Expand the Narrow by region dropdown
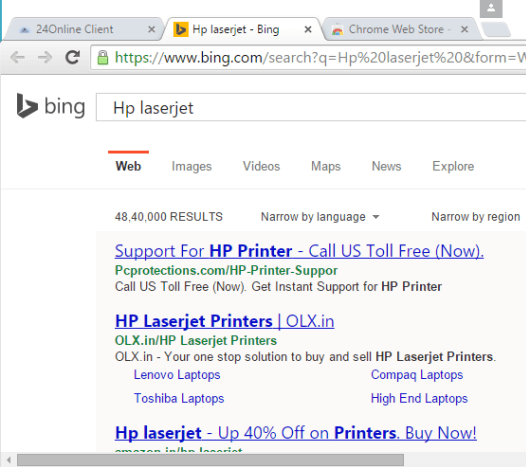Image resolution: width=526 pixels, height=467 pixels. (476, 217)
